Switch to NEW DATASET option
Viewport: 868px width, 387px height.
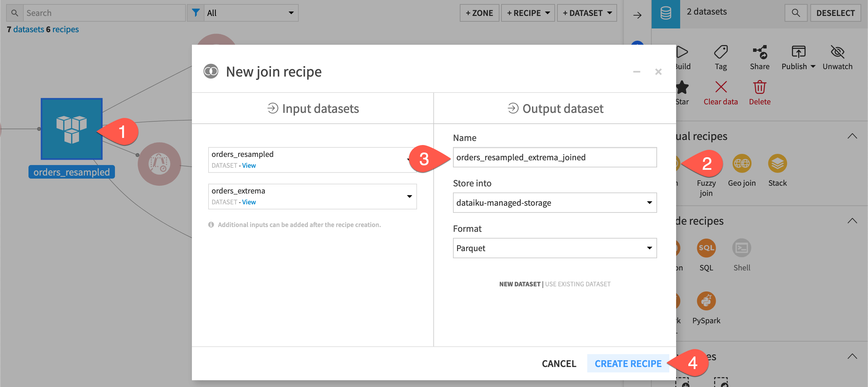[x=519, y=284]
